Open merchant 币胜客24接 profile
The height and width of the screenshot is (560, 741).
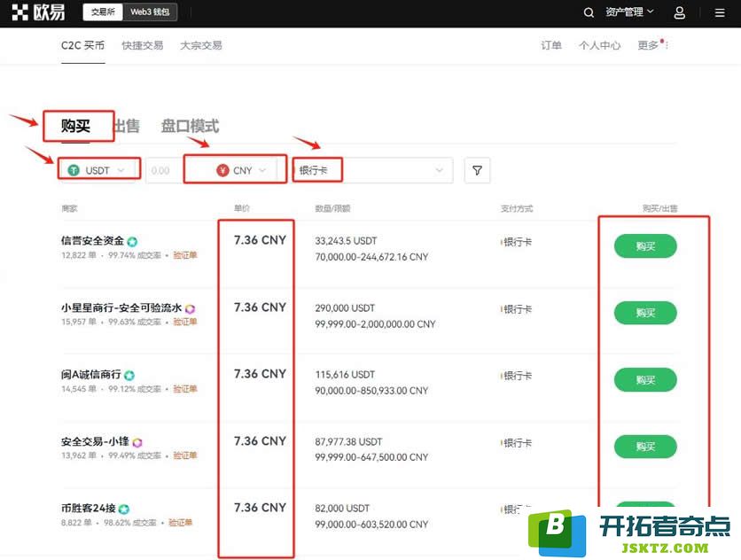pos(89,508)
